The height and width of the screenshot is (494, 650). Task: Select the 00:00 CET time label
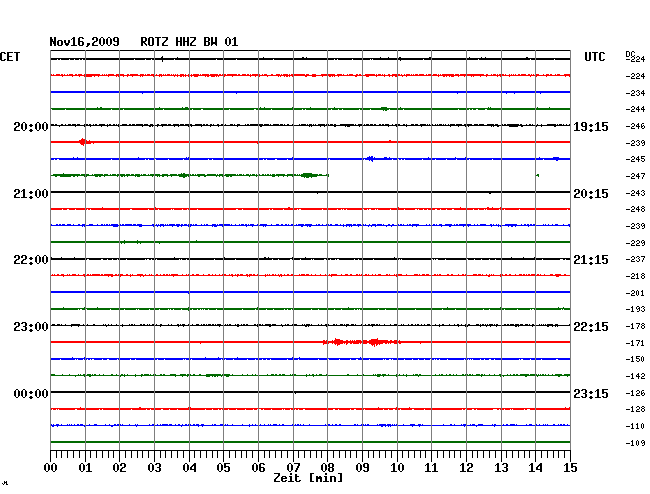tap(31, 394)
